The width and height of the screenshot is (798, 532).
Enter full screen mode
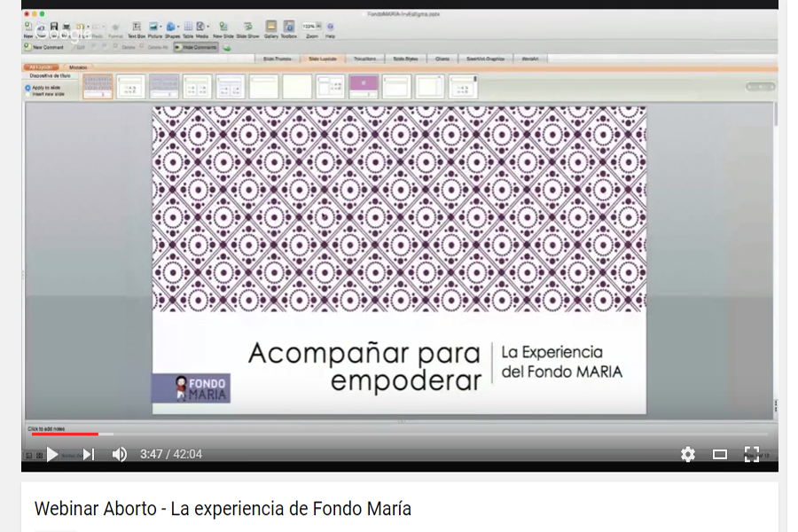pos(751,454)
